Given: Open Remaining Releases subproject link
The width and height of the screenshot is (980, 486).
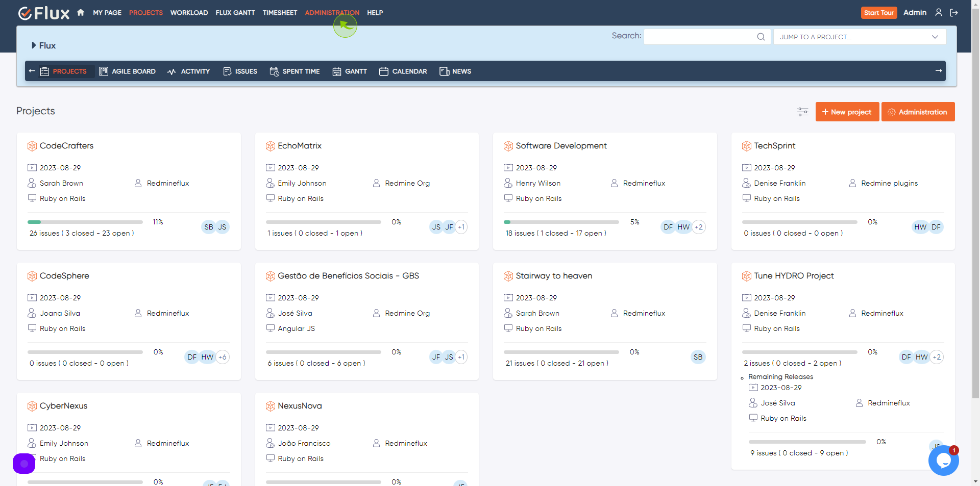Looking at the screenshot, I should 780,377.
